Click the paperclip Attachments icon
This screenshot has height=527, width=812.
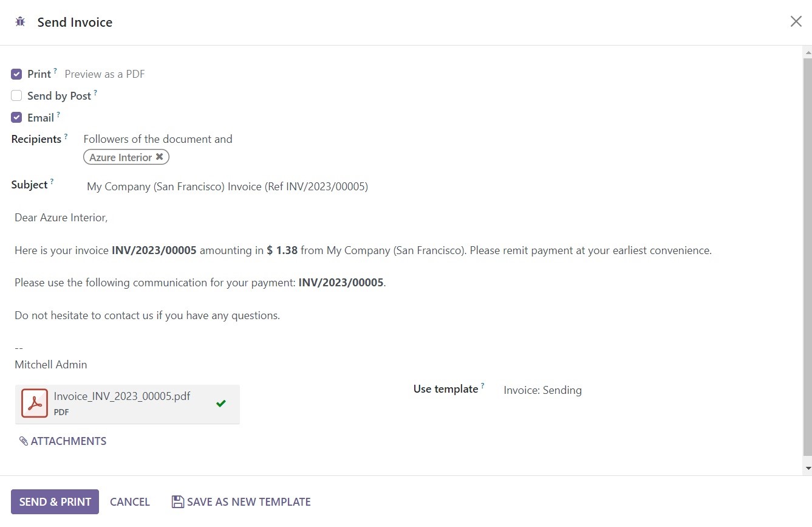[24, 441]
